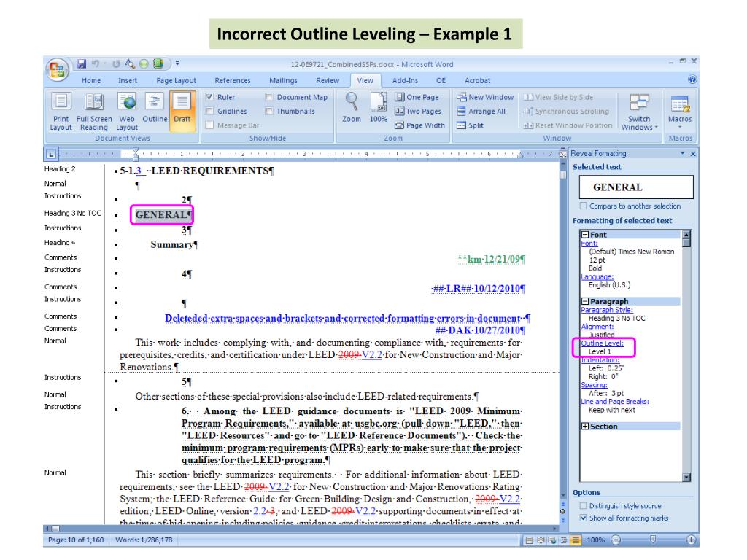
Task: Click zoom out minus button in status bar
Action: click(616, 540)
